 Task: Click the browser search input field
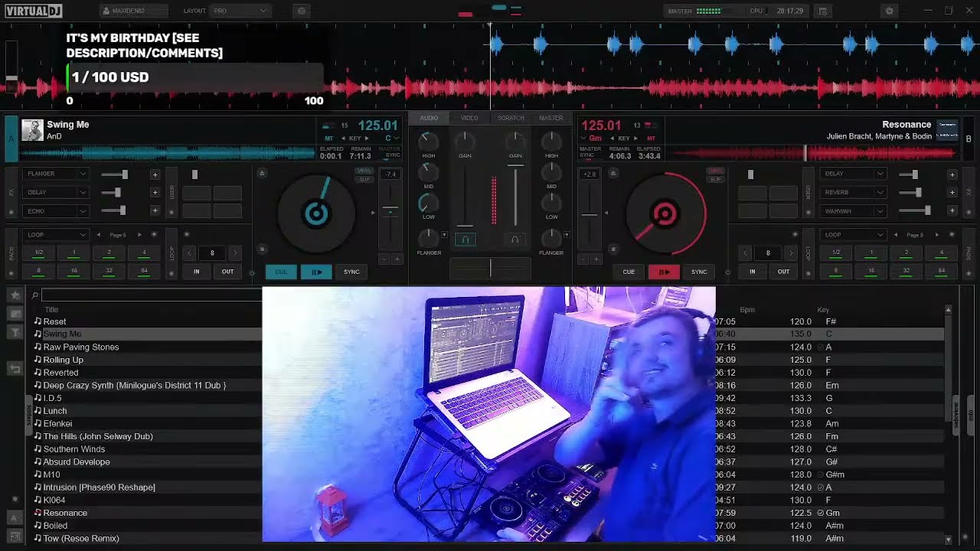click(x=152, y=295)
